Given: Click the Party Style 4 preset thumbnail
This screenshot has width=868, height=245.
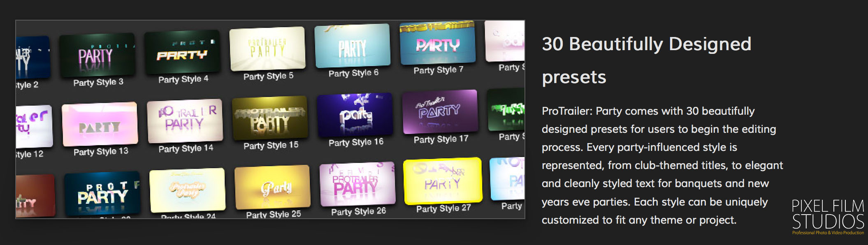Looking at the screenshot, I should pyautogui.click(x=182, y=52).
